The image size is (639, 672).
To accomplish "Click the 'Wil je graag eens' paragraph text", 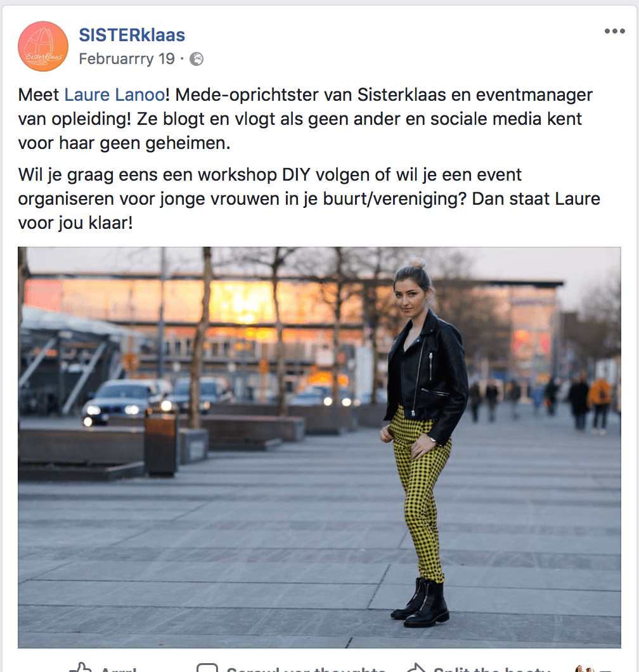I will [309, 198].
